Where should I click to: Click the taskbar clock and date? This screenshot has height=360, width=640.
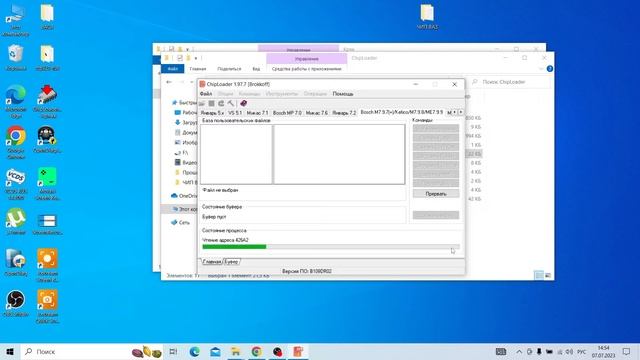603,351
